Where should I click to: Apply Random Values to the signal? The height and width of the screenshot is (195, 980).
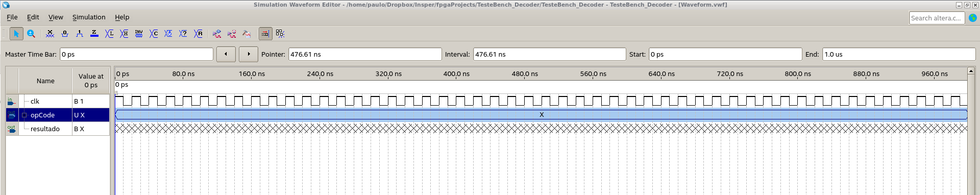tap(198, 34)
